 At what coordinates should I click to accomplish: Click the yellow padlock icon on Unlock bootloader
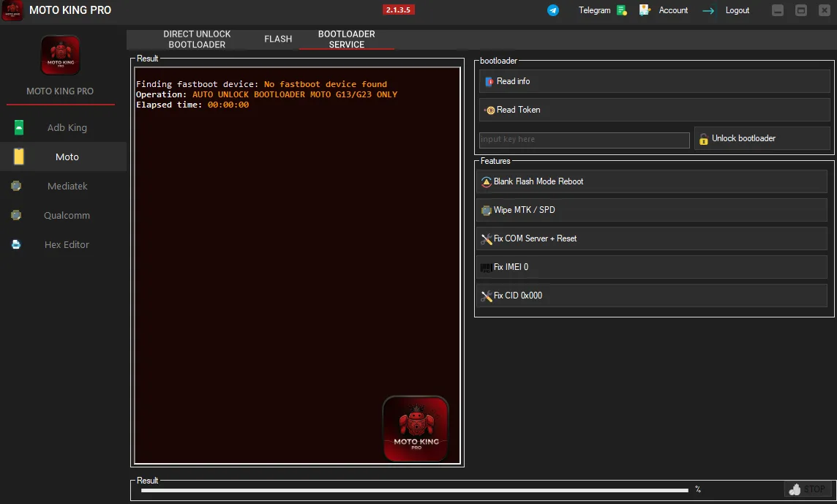[704, 139]
